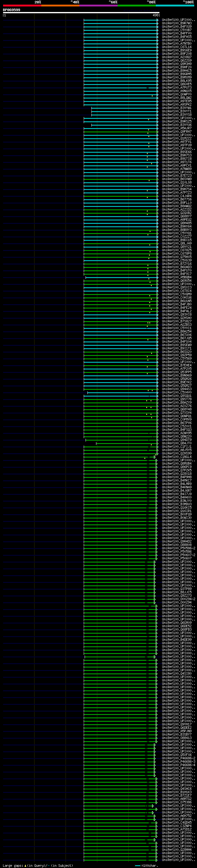Open UniRef100_Q1M2Z2 entry
197x868 pixels.
click(177, 139)
